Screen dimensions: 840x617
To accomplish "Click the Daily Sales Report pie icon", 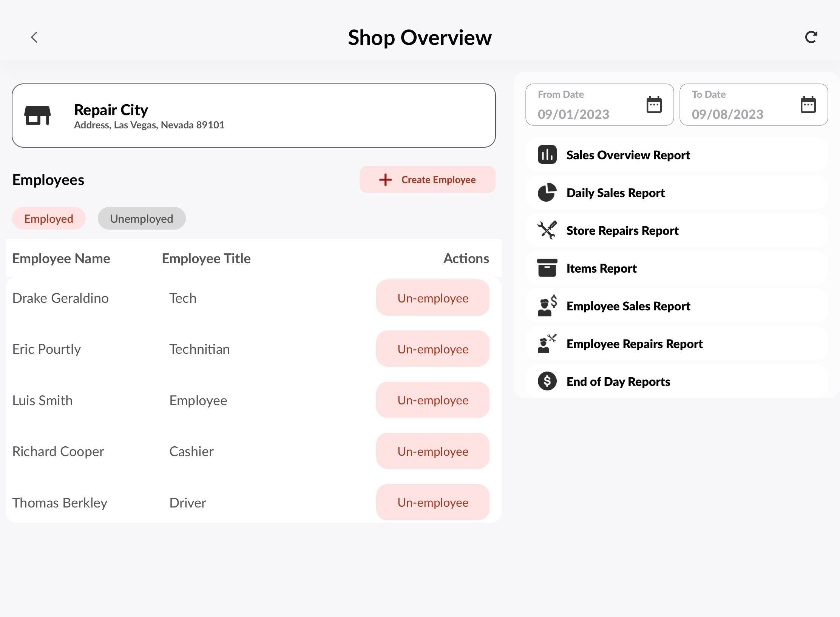I will (x=547, y=193).
